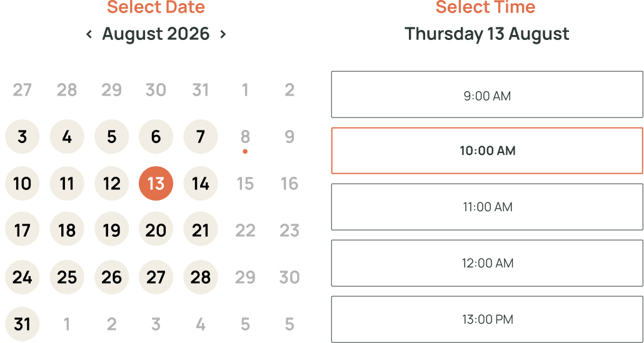Screen dimensions: 644x343
Task: Click date 8 with orange dot
Action: 245,137
